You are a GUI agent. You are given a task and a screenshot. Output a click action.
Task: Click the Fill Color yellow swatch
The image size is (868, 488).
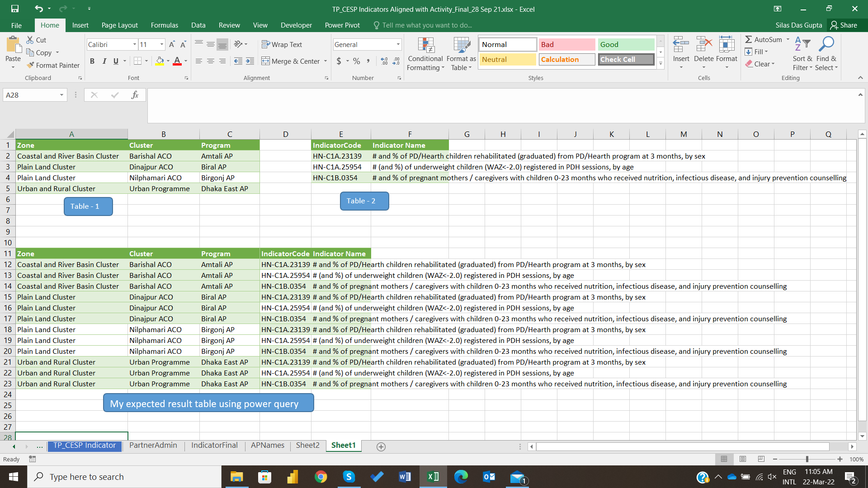[160, 61]
